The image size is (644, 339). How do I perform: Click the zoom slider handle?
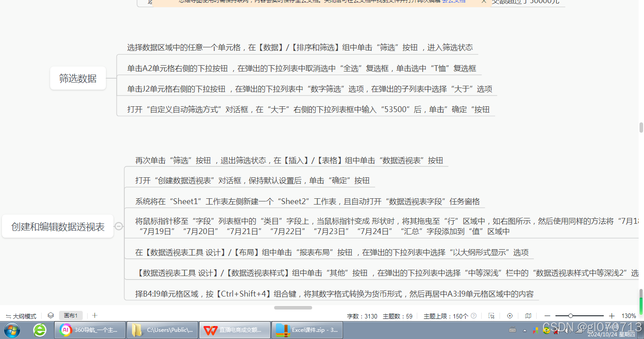(571, 316)
